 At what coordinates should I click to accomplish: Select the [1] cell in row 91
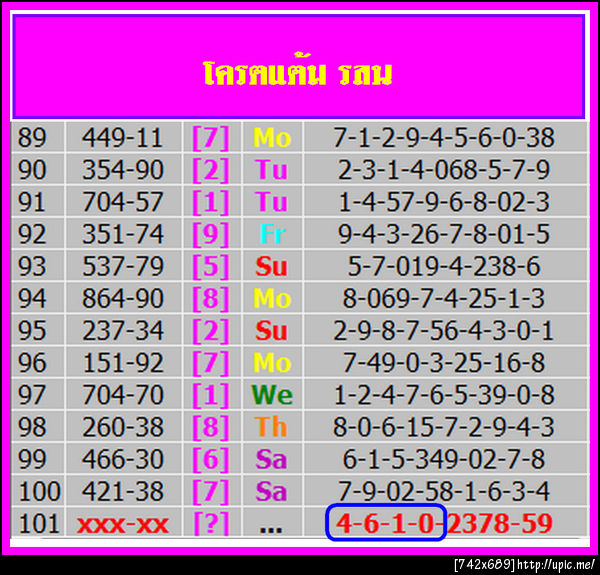[x=211, y=202]
